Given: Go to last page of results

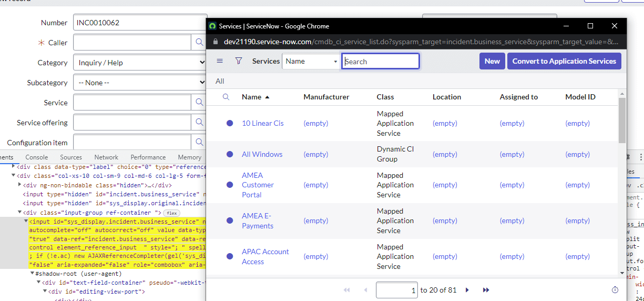Looking at the screenshot, I should pyautogui.click(x=486, y=290).
